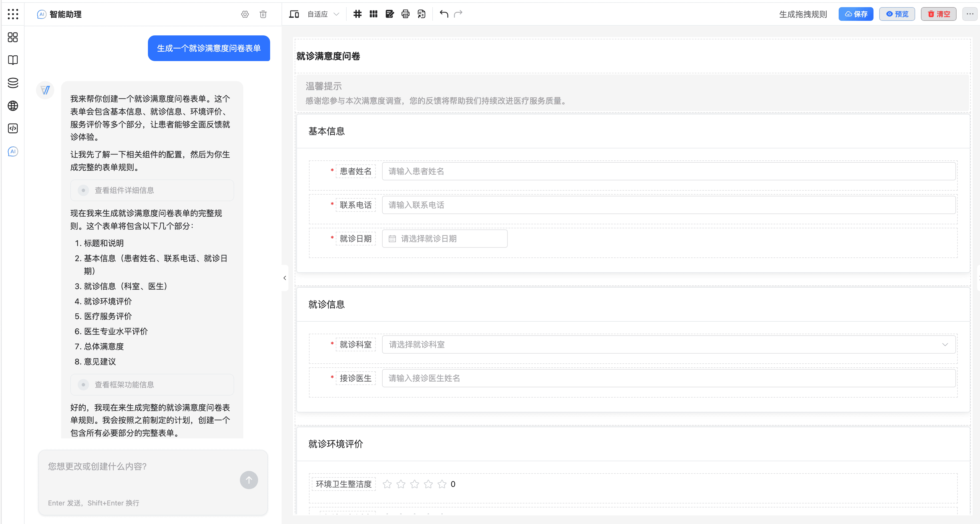
Task: Select the 温馨提示 alert block
Action: point(633,93)
